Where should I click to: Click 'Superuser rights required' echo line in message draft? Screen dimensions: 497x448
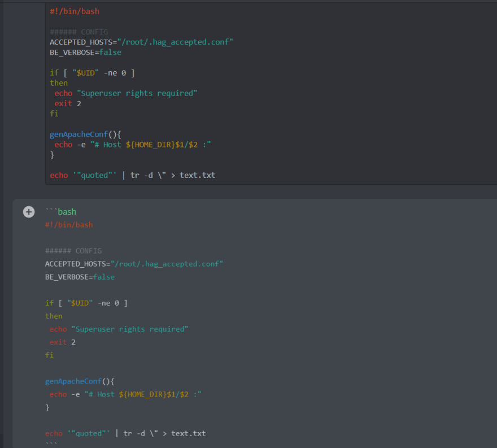point(119,329)
